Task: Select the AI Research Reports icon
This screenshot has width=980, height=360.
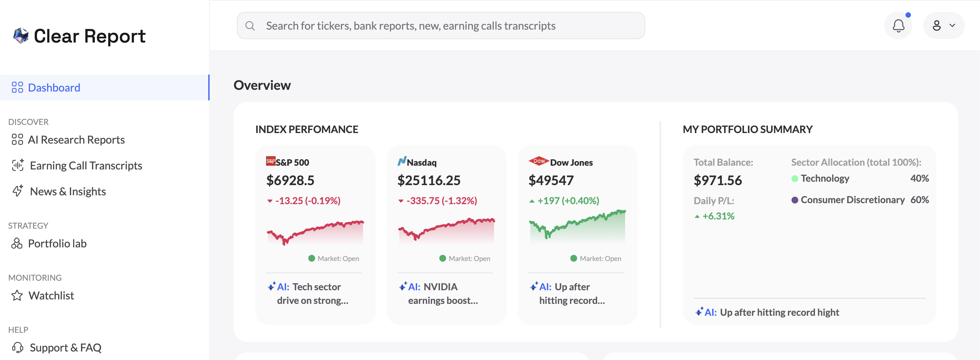Action: click(x=17, y=140)
